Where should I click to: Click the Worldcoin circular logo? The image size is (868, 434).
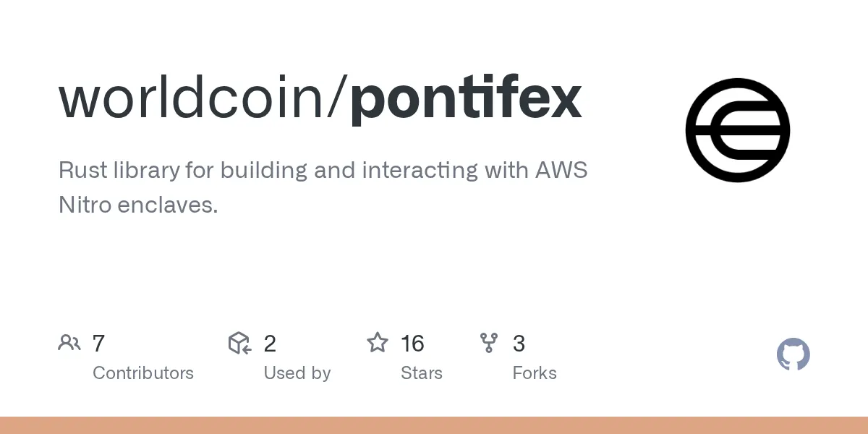(737, 130)
